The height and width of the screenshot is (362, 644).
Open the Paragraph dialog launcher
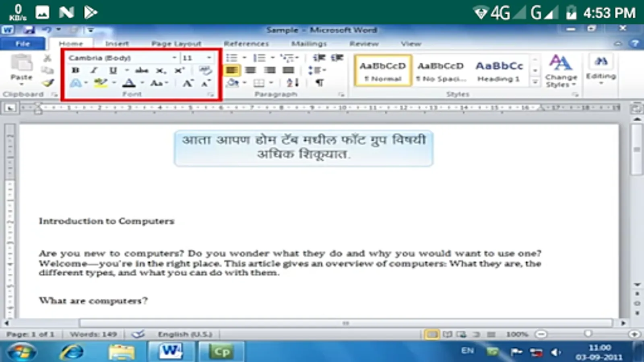click(x=341, y=95)
